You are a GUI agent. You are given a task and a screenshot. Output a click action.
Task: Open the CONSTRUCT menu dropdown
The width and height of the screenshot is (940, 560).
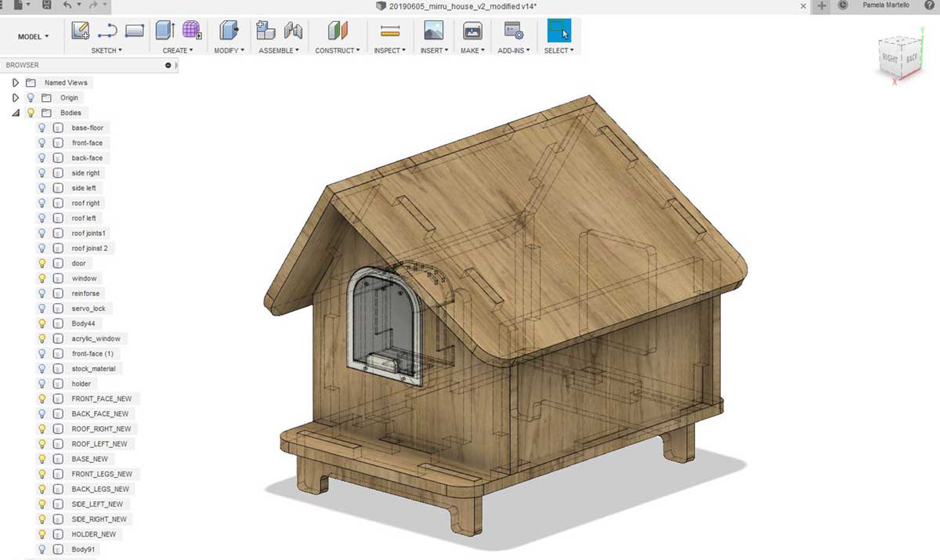338,50
